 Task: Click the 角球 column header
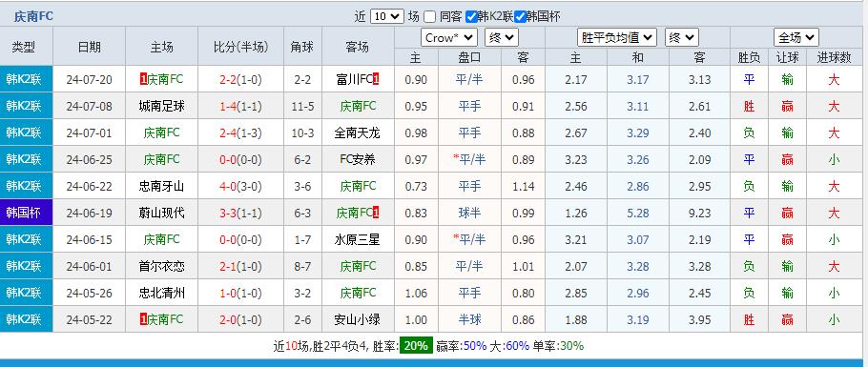(302, 47)
